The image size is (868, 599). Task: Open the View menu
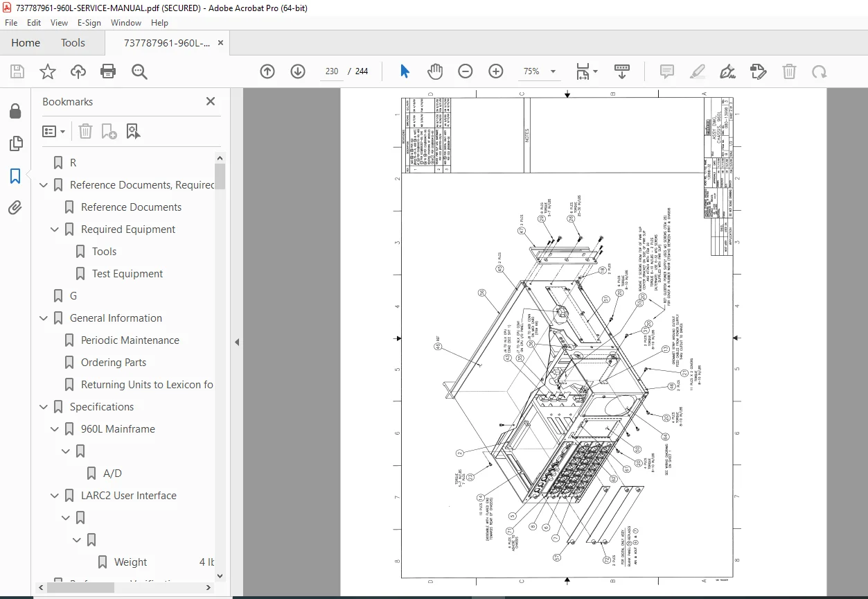point(60,23)
